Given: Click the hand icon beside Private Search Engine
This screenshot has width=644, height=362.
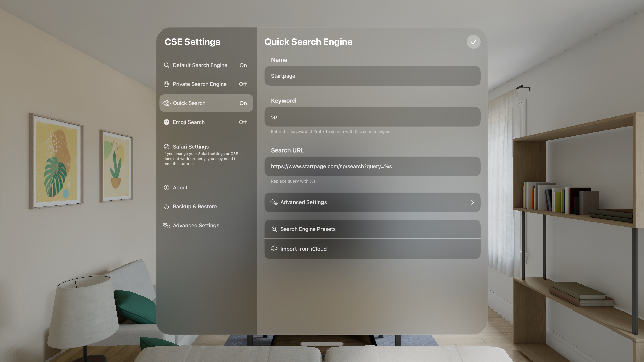Looking at the screenshot, I should coord(166,84).
